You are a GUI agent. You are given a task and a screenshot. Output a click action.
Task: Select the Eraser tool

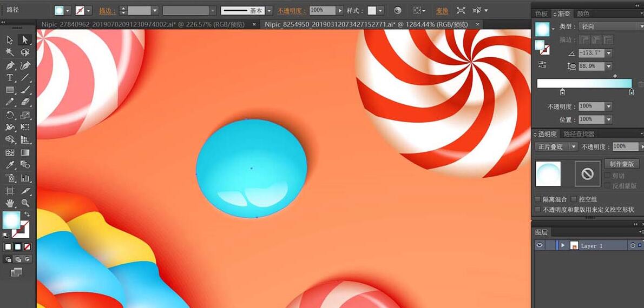pyautogui.click(x=25, y=102)
